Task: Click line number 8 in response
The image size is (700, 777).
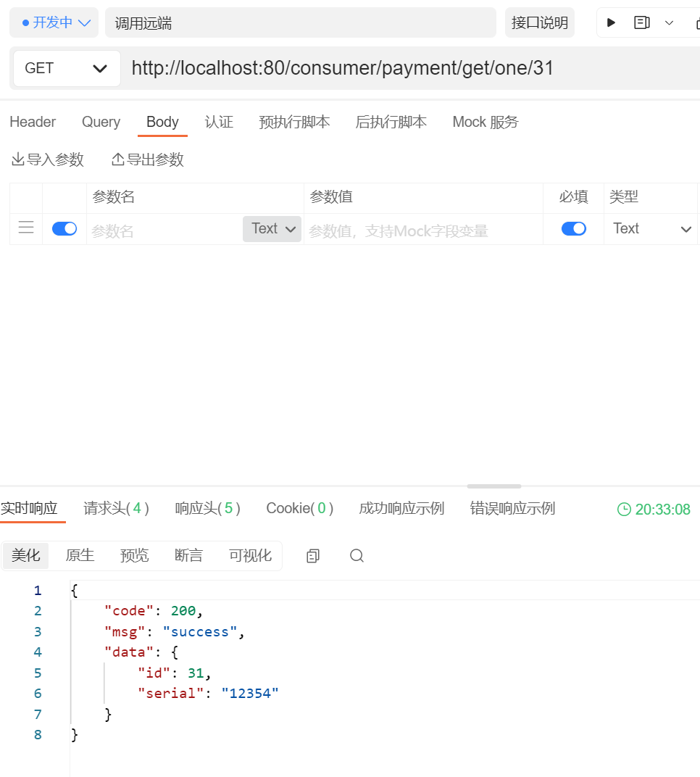Action: click(x=38, y=735)
